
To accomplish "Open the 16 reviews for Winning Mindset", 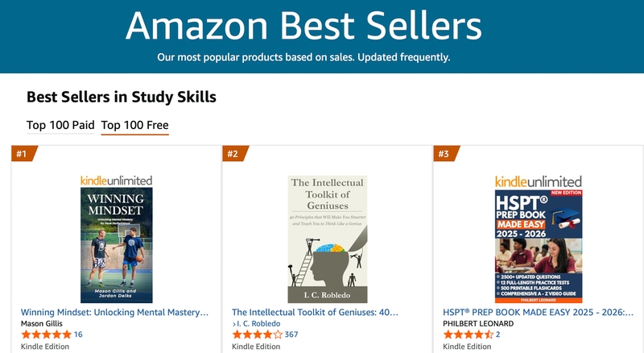I will point(78,334).
